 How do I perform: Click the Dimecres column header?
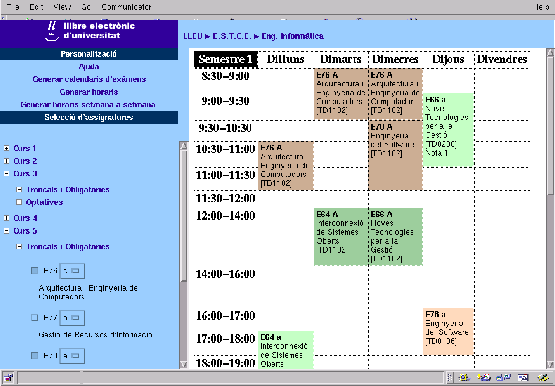(x=395, y=59)
